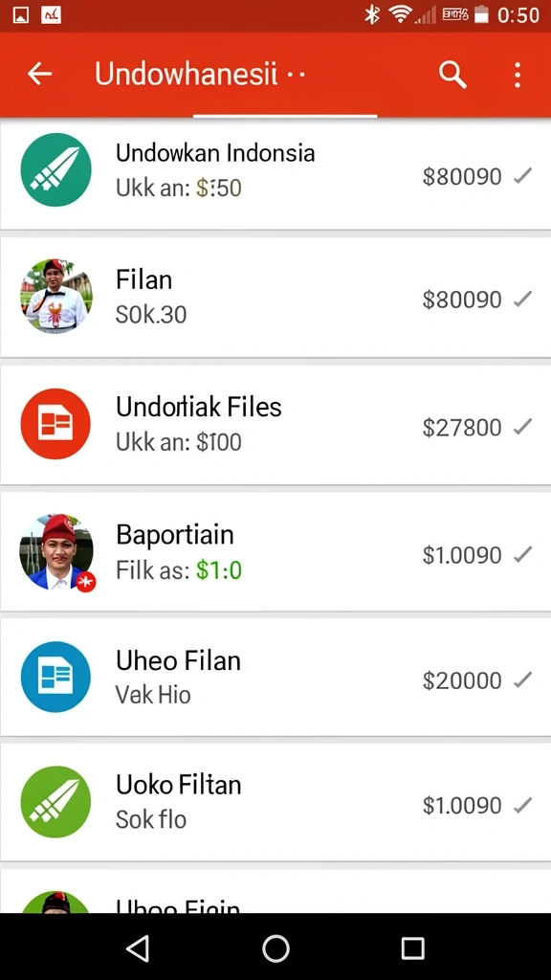Toggle checkmark next to $27800
The width and height of the screenshot is (551, 980).
[522, 427]
